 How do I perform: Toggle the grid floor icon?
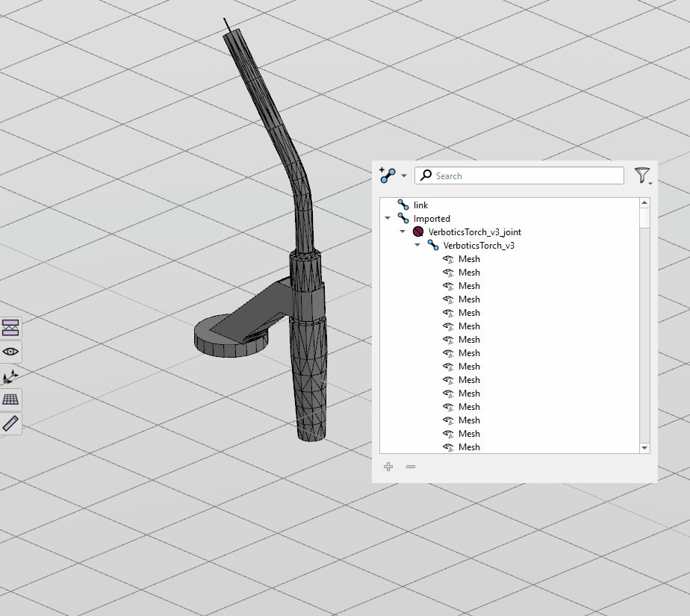coord(10,399)
